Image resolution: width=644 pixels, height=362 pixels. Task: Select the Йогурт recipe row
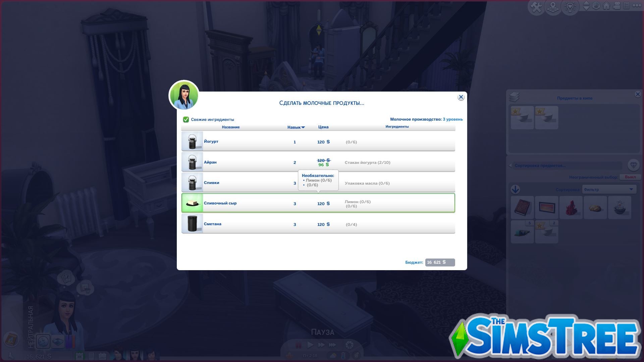318,141
